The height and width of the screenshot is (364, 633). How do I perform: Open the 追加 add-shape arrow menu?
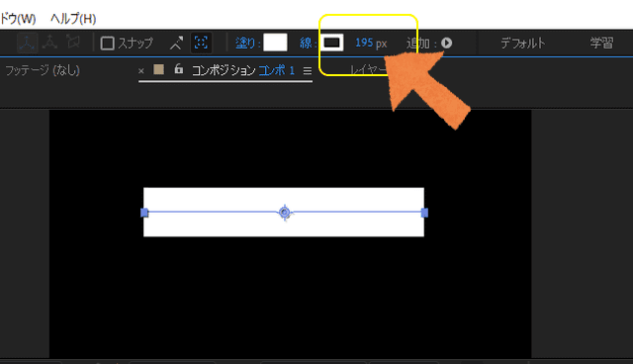446,43
